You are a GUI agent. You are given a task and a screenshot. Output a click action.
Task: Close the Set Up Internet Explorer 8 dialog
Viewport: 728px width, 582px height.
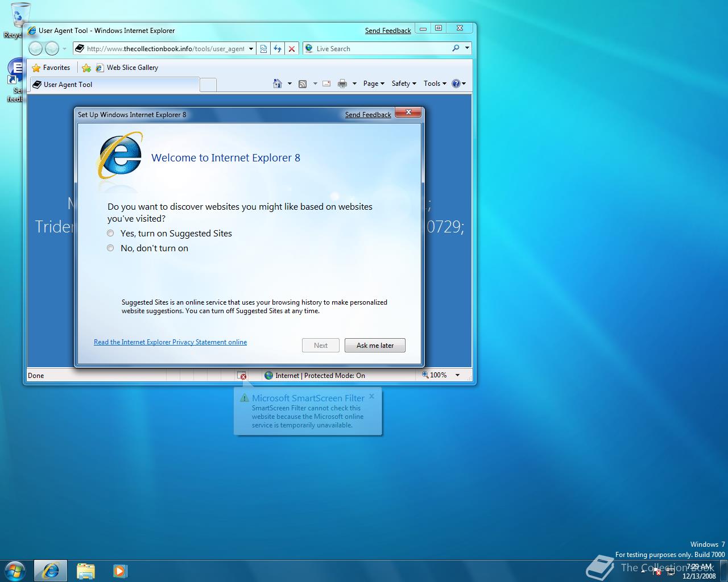[408, 112]
